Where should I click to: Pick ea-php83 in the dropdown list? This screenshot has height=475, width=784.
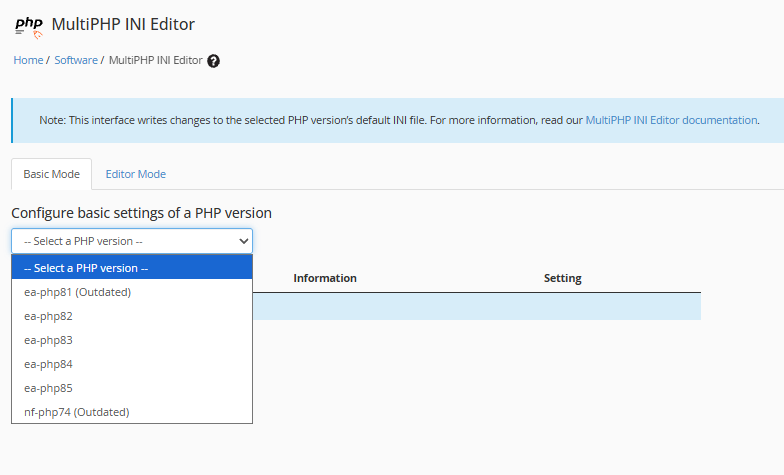click(132, 340)
